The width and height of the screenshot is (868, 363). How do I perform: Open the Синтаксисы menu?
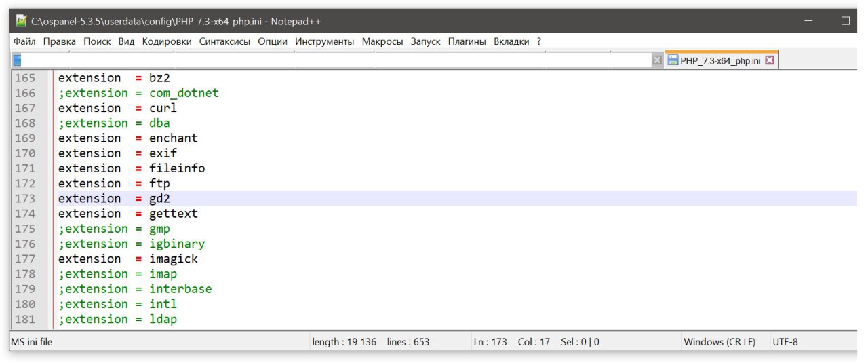pyautogui.click(x=225, y=41)
